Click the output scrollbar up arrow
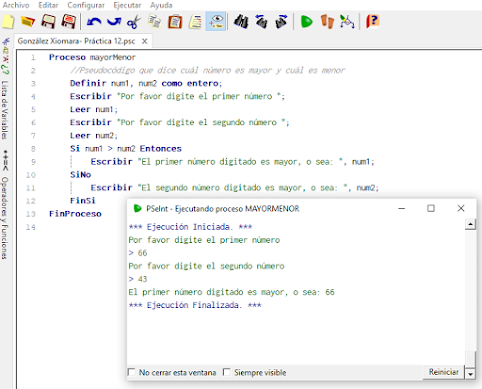Viewport: 482px width, 389px height. (470, 224)
